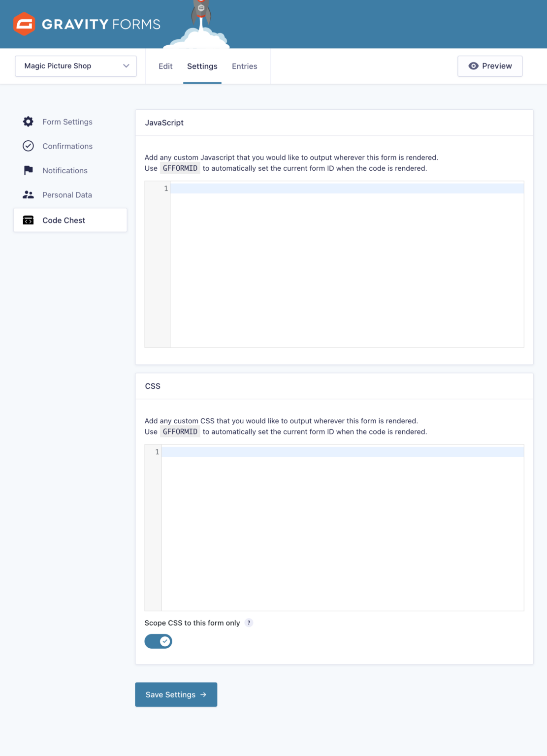Click the Form Settings gear icon
This screenshot has width=547, height=756.
(x=28, y=122)
